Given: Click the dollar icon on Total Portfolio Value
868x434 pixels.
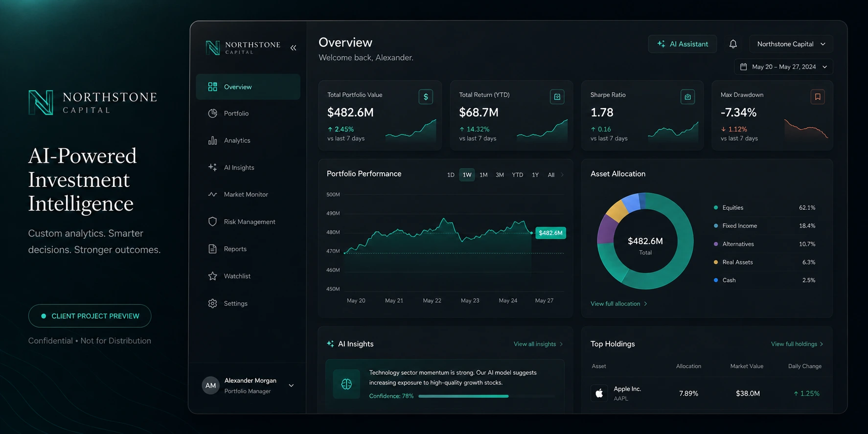Looking at the screenshot, I should tap(426, 97).
